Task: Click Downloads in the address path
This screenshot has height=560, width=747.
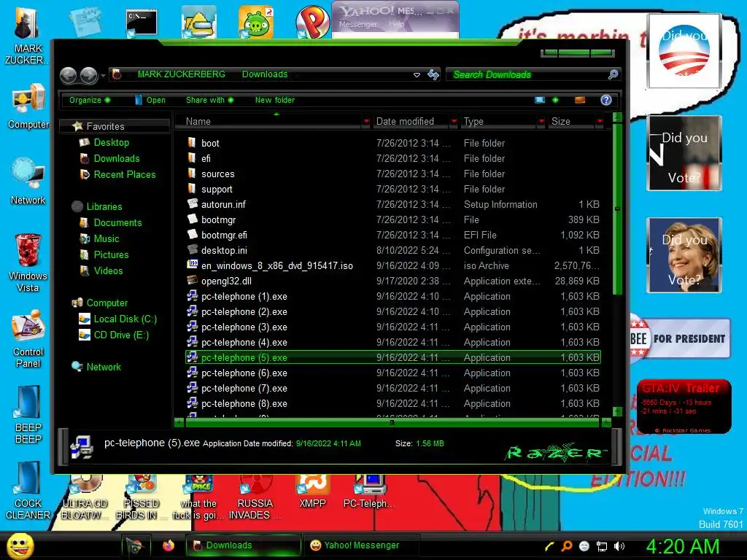Action: tap(265, 74)
